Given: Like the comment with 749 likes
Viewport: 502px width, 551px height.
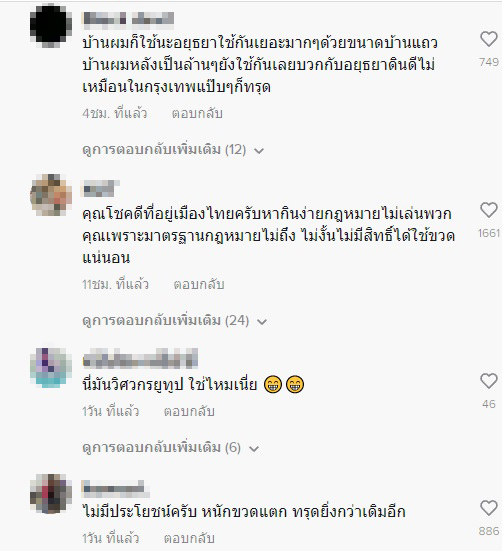Looking at the screenshot, I should 489,39.
